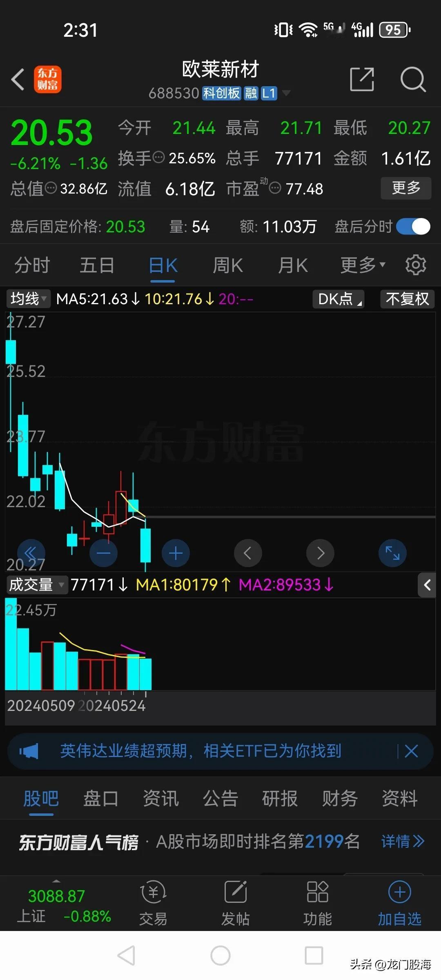Screen dimensions: 441x980
Task: Tap 融 margin tag badge
Action: (x=251, y=93)
